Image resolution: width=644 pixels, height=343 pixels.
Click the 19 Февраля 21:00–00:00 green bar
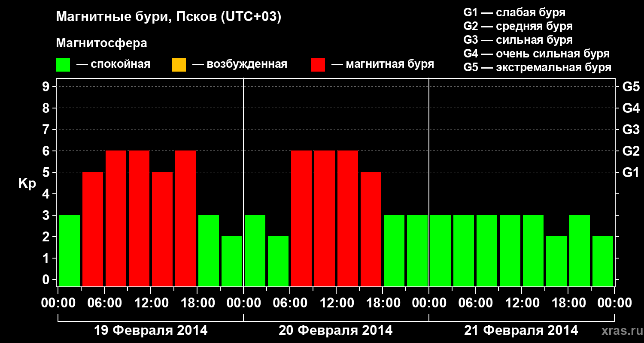click(232, 261)
